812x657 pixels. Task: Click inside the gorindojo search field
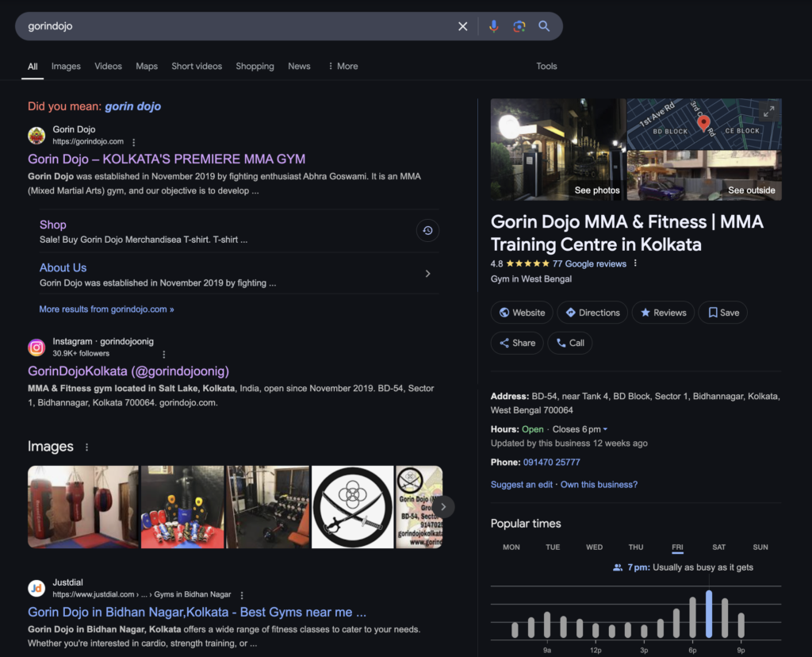point(238,26)
